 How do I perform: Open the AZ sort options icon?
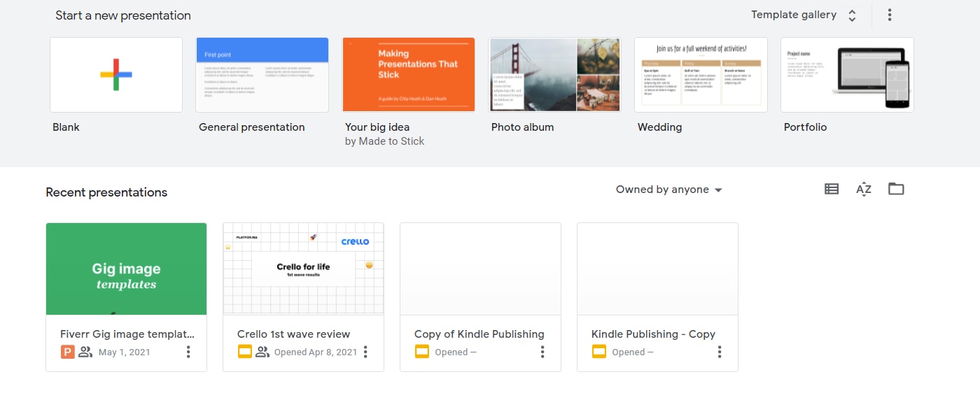pos(864,189)
